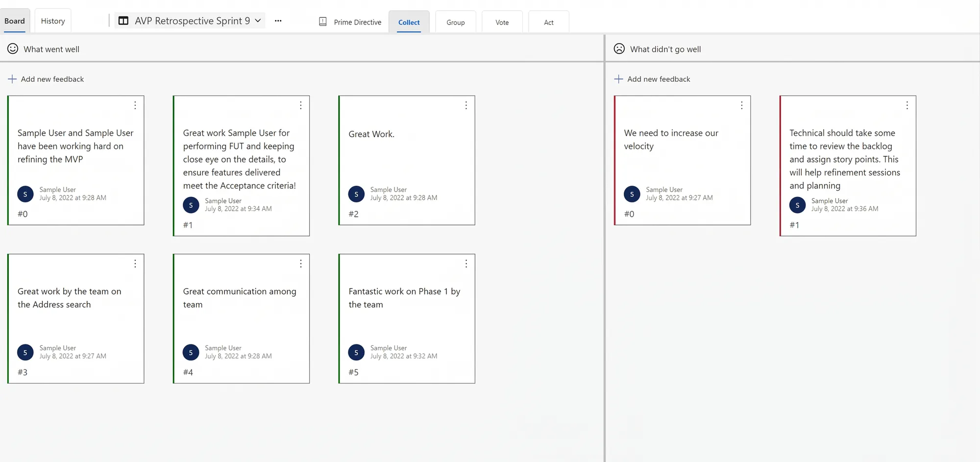Open options on 'Great communication among team' card
980x462 pixels.
click(x=301, y=264)
